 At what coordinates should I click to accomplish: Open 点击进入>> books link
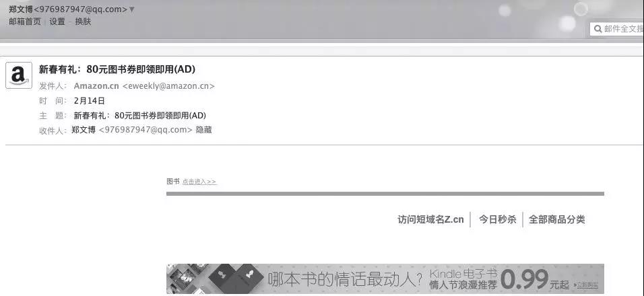199,182
